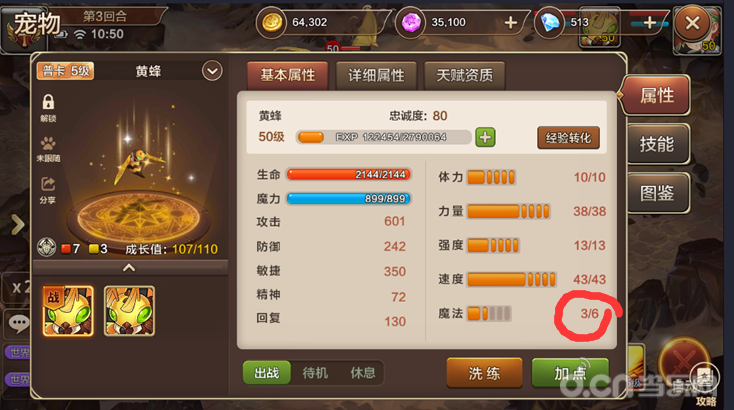Set pet status to 待机
Image resolution: width=734 pixels, height=410 pixels.
point(315,373)
